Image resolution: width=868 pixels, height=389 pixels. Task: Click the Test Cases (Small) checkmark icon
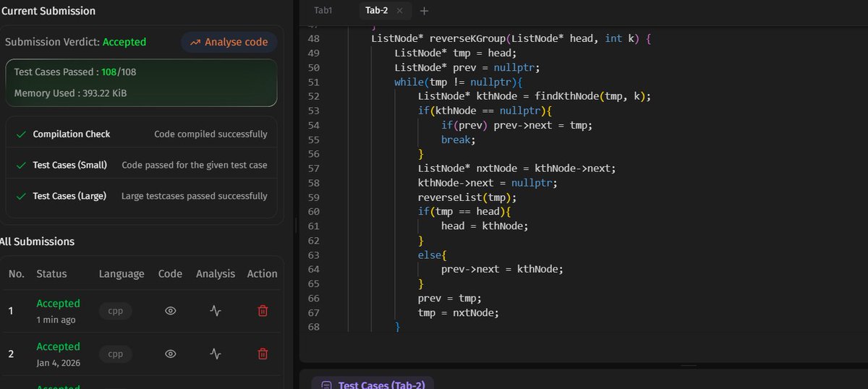(x=21, y=165)
